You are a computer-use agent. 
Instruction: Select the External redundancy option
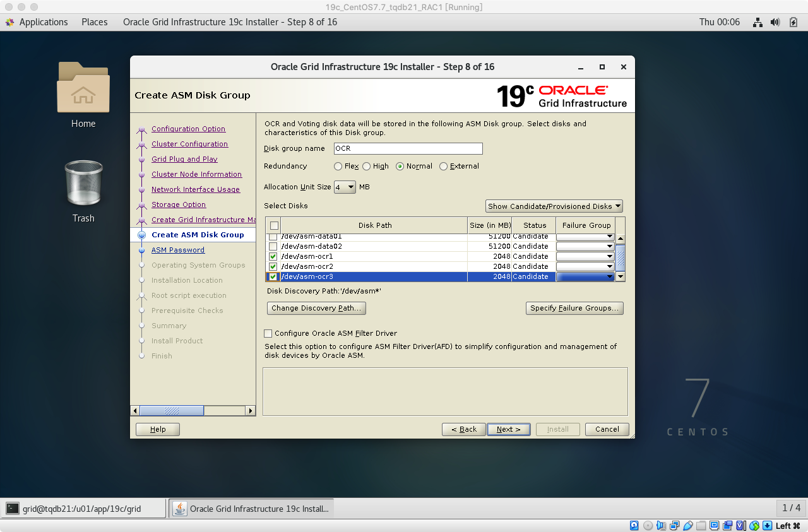coord(443,167)
